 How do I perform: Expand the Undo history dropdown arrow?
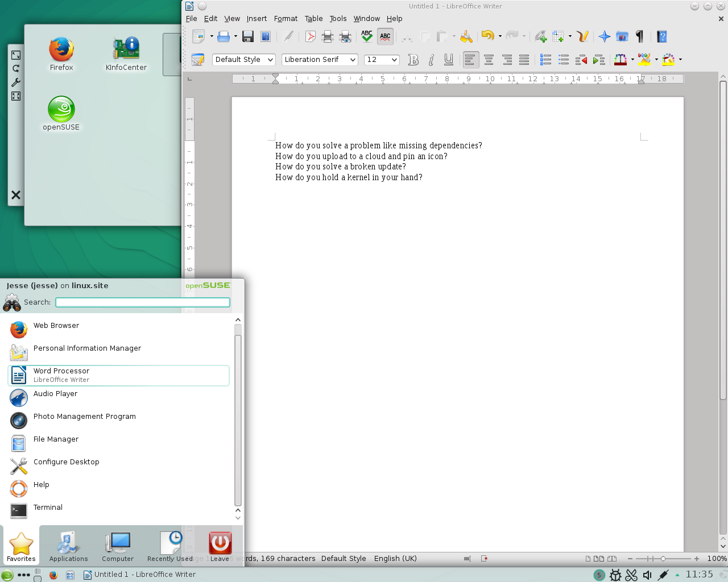point(500,36)
